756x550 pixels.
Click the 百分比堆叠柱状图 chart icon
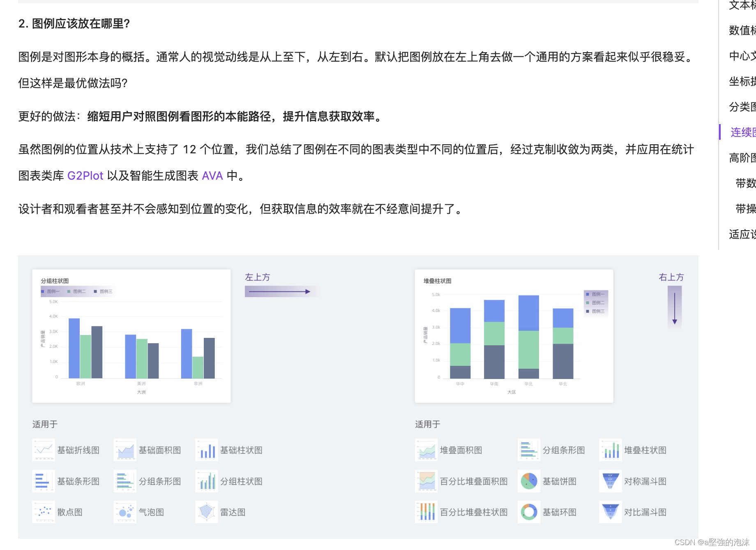click(x=426, y=512)
